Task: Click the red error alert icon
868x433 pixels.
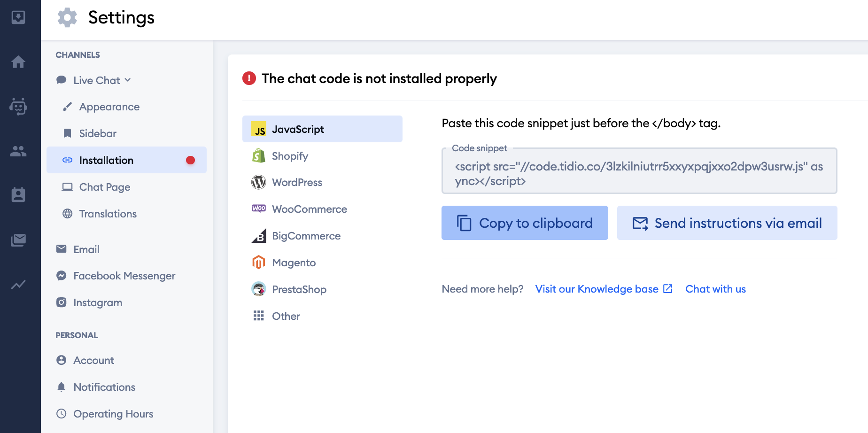Action: (249, 78)
